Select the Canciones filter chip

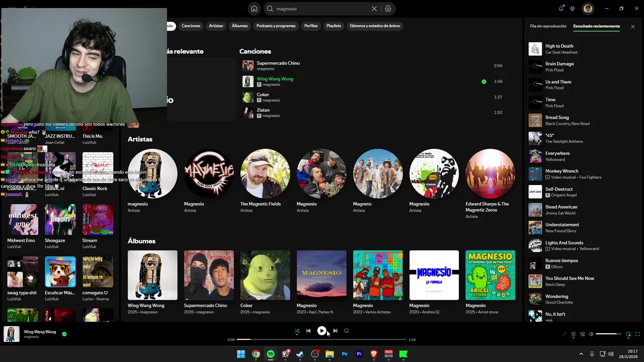click(x=191, y=26)
